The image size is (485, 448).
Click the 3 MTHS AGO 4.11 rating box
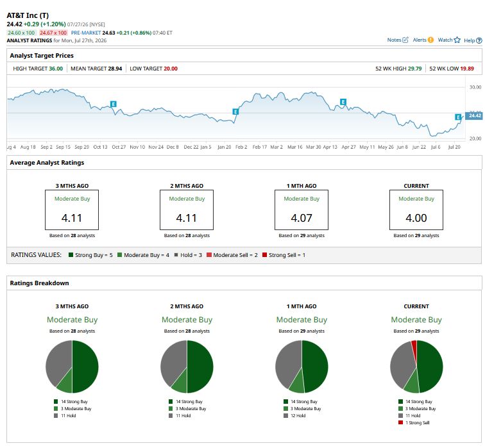click(x=72, y=210)
